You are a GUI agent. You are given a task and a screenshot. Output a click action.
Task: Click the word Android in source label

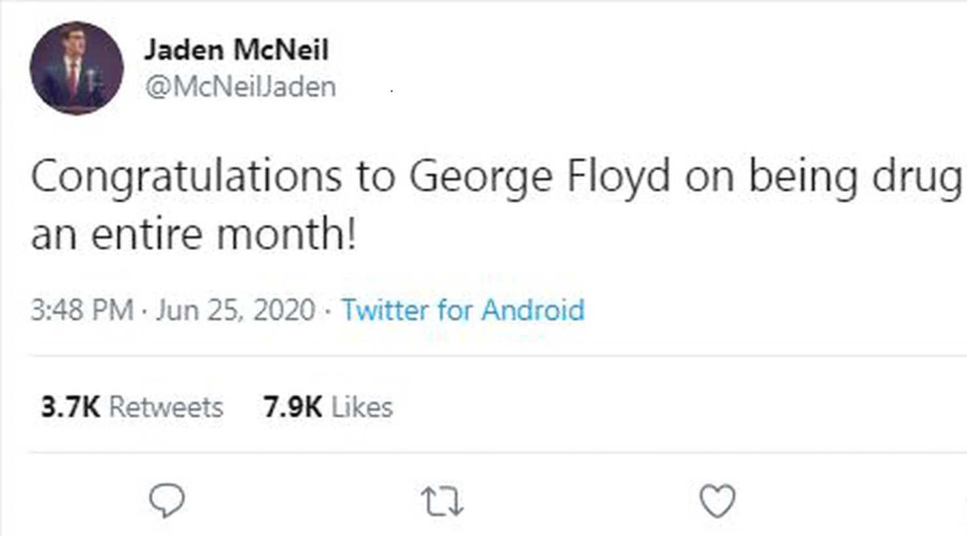pyautogui.click(x=532, y=310)
